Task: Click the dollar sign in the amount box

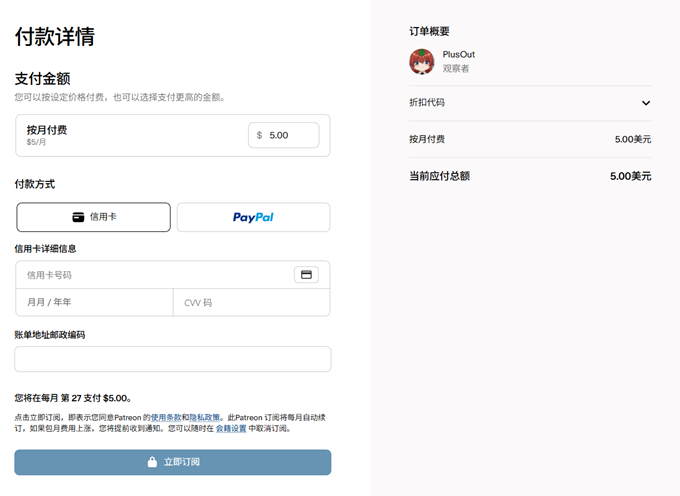Action: click(x=260, y=135)
